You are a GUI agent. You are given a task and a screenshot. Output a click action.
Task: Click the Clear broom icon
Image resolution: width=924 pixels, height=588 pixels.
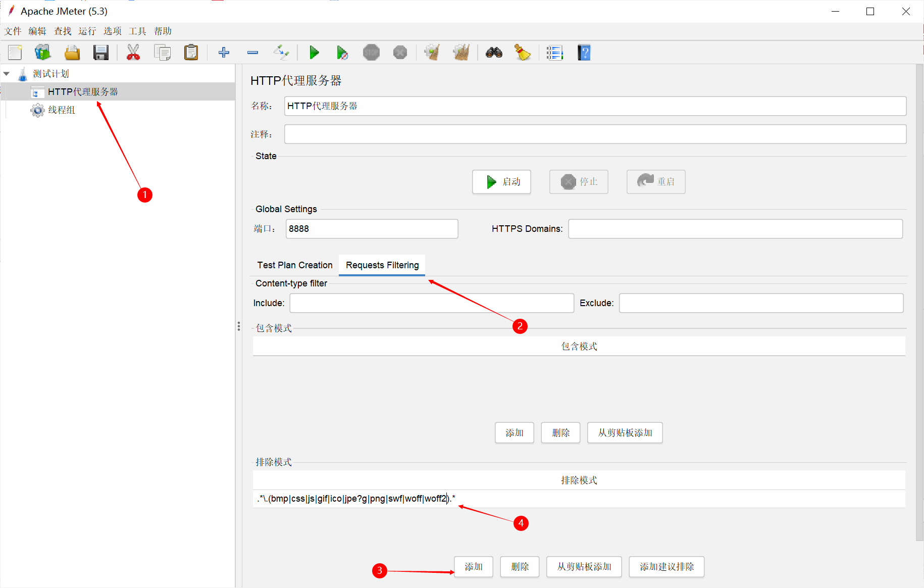click(432, 53)
